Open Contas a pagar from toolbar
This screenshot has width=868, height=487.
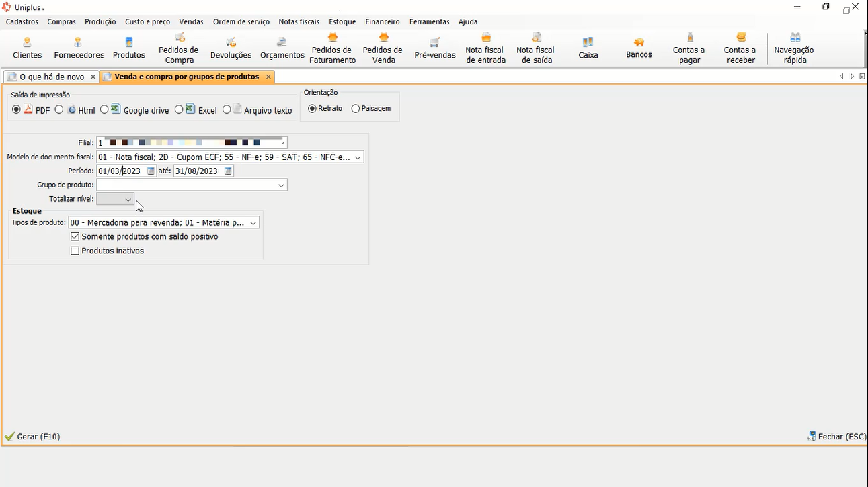pyautogui.click(x=689, y=48)
